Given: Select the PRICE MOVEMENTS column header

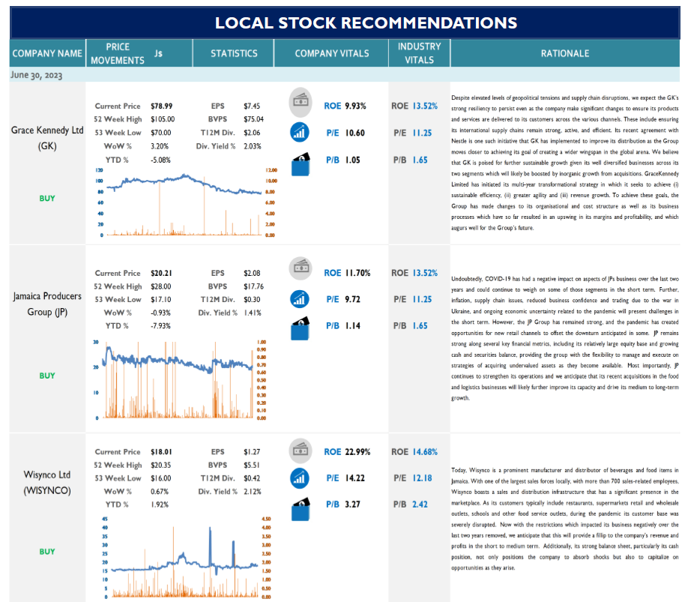Looking at the screenshot, I should 118,53.
